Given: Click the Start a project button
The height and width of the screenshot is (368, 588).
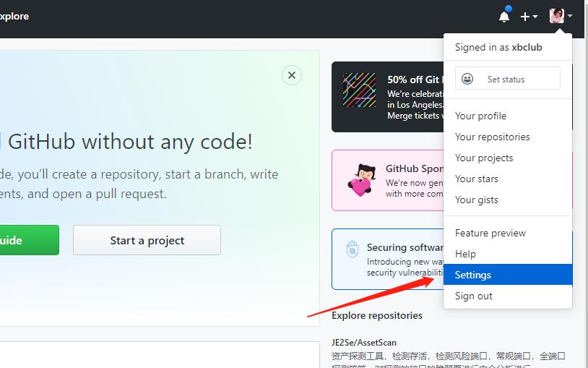Looking at the screenshot, I should (147, 240).
